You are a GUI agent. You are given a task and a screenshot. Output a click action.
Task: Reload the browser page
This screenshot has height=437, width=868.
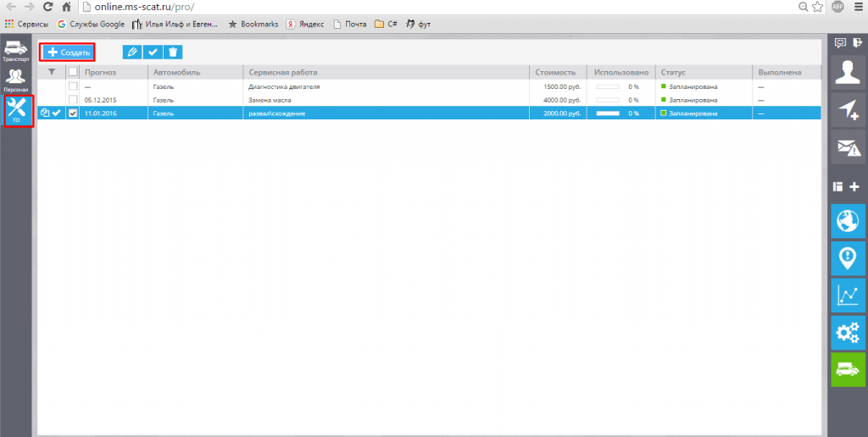(x=48, y=7)
